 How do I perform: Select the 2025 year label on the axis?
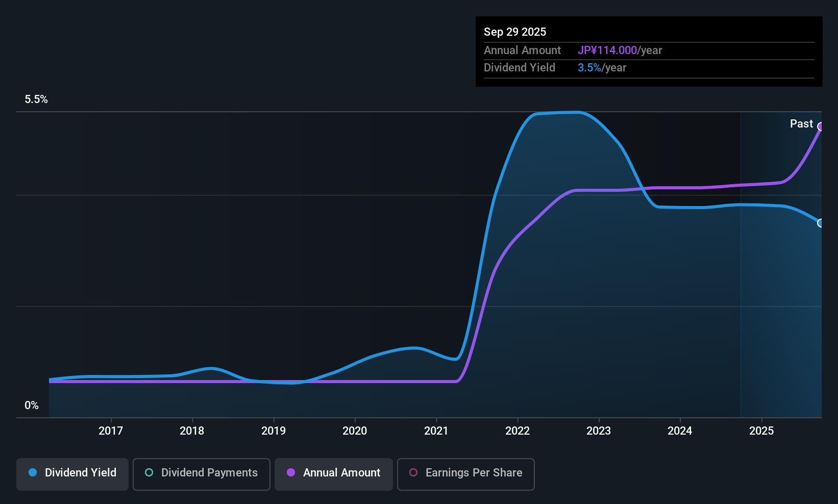click(761, 431)
